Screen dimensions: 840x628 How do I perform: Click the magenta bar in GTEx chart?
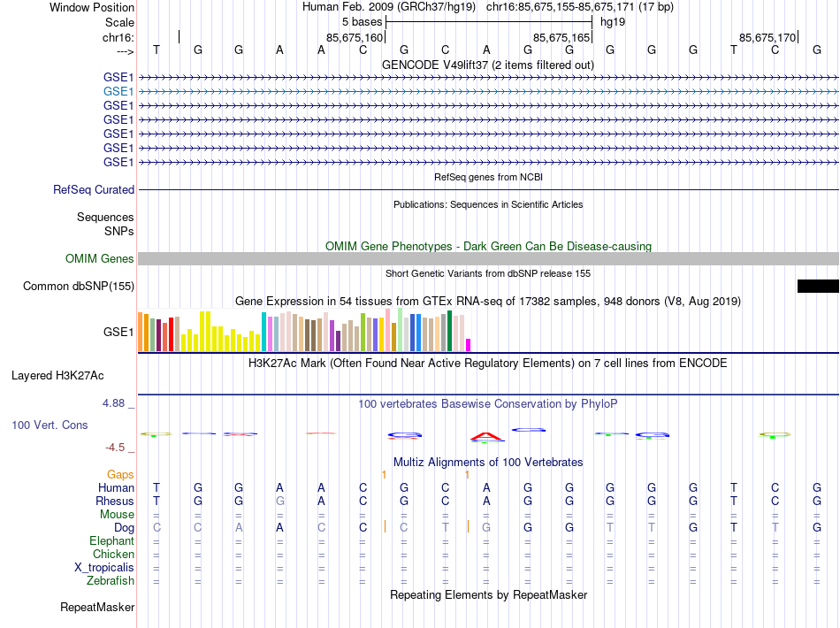click(469, 345)
